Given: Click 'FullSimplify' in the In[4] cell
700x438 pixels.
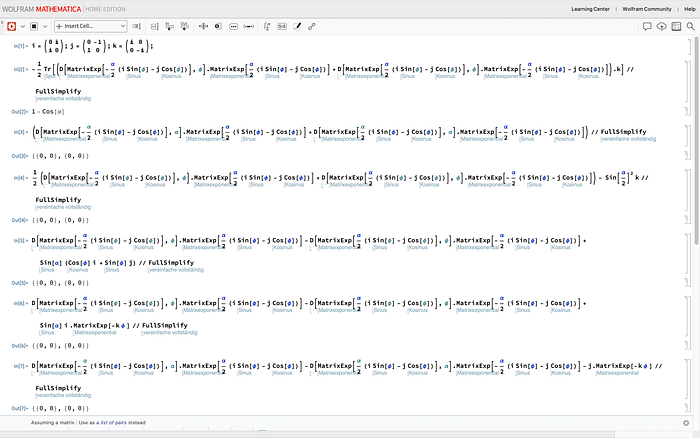Looking at the screenshot, I should point(58,200).
